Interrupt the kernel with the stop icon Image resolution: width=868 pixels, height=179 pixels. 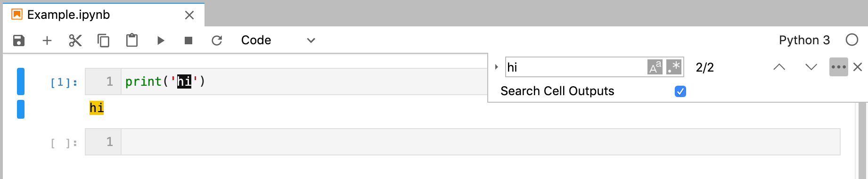click(x=188, y=41)
